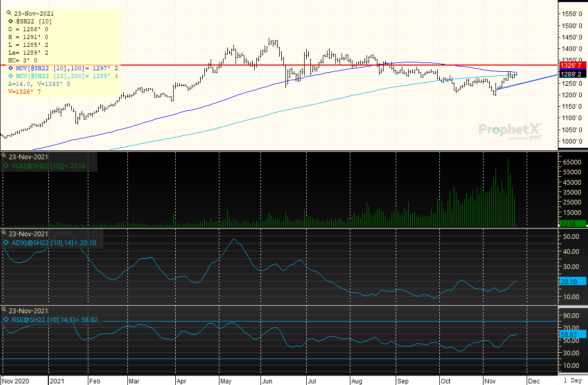Screen dimensions: 588x385
Task: Click the light-blue diamond for the 200-period MOV
Action: [x=11, y=76]
